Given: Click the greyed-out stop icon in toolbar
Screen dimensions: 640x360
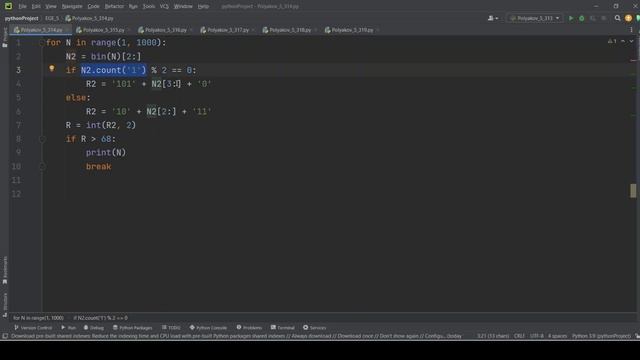Looking at the screenshot, I should tap(604, 18).
